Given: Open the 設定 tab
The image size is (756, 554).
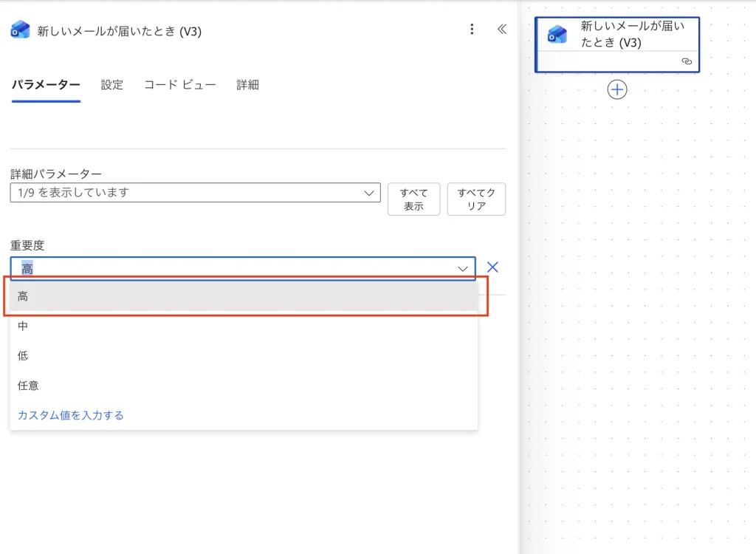Looking at the screenshot, I should [x=112, y=85].
